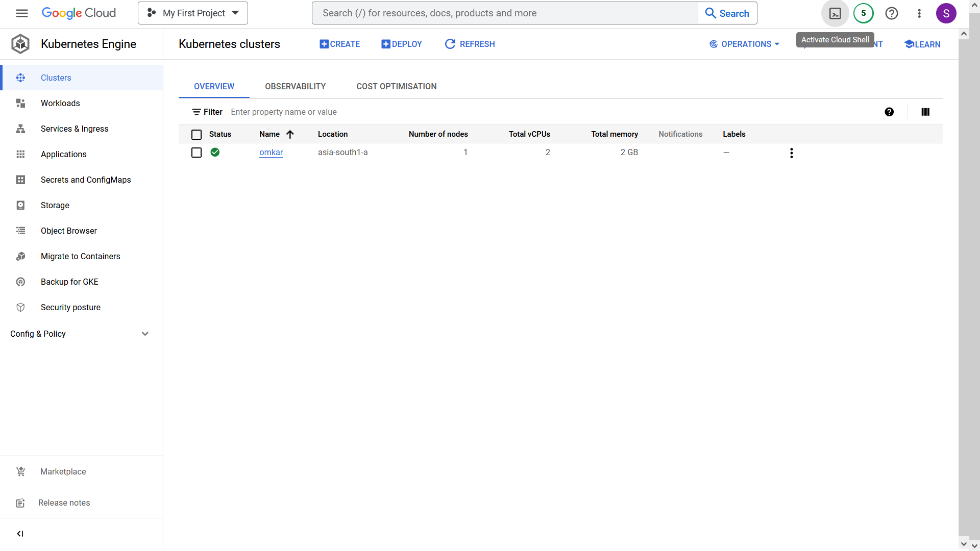Collapse the sidebar using the bottom arrow icon
This screenshot has width=980, height=551.
pyautogui.click(x=20, y=534)
